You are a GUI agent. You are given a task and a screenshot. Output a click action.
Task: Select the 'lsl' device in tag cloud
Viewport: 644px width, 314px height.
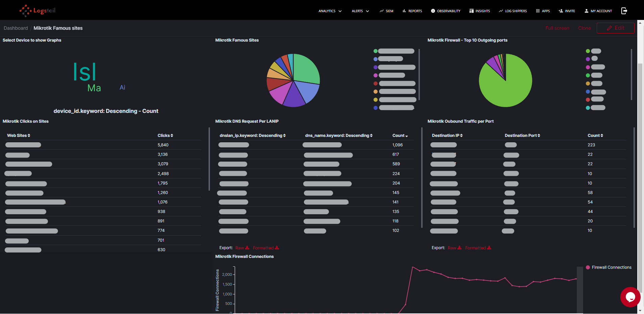click(85, 72)
